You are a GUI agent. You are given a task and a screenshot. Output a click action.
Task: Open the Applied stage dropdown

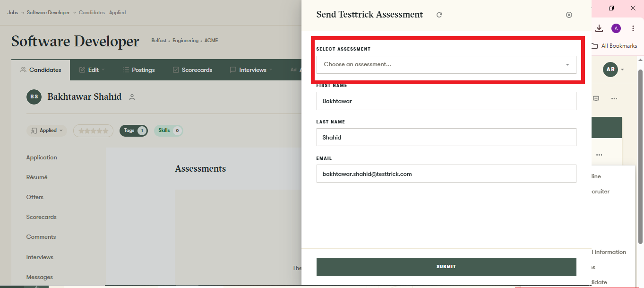(x=47, y=131)
